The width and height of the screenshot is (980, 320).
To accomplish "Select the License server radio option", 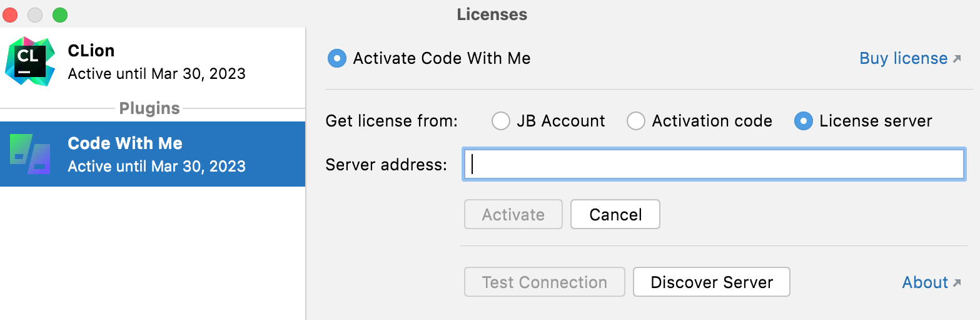I will pyautogui.click(x=803, y=121).
